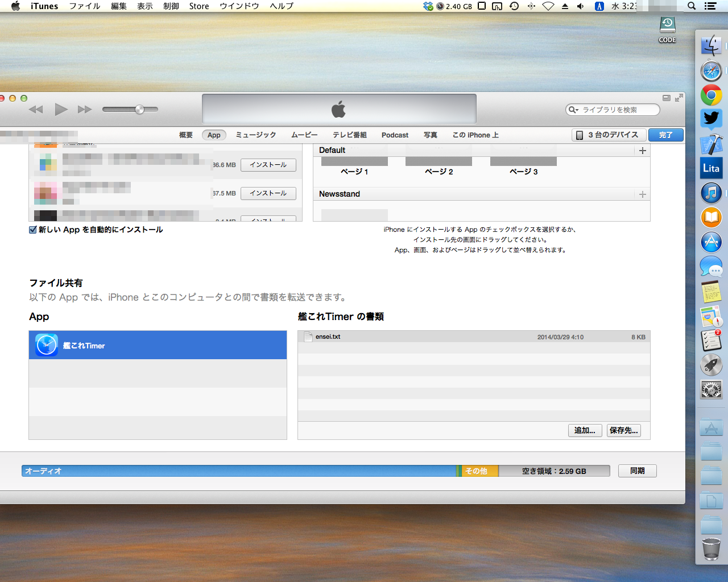Open the Twitter app in the Dock
Image resolution: width=728 pixels, height=582 pixels.
click(711, 119)
